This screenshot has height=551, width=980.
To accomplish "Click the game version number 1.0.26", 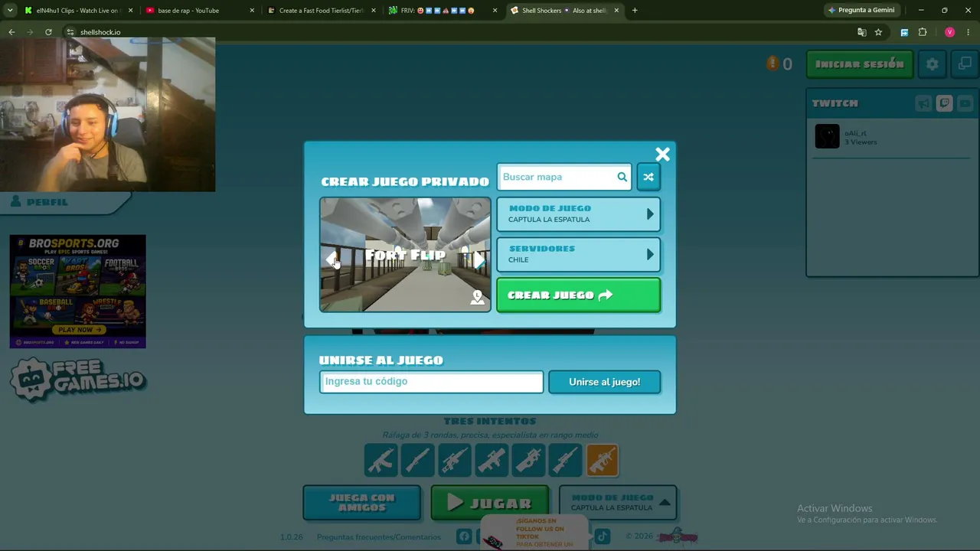I will [292, 537].
